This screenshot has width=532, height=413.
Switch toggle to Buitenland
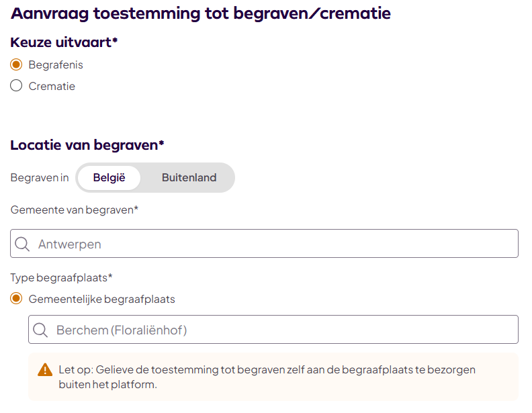189,178
